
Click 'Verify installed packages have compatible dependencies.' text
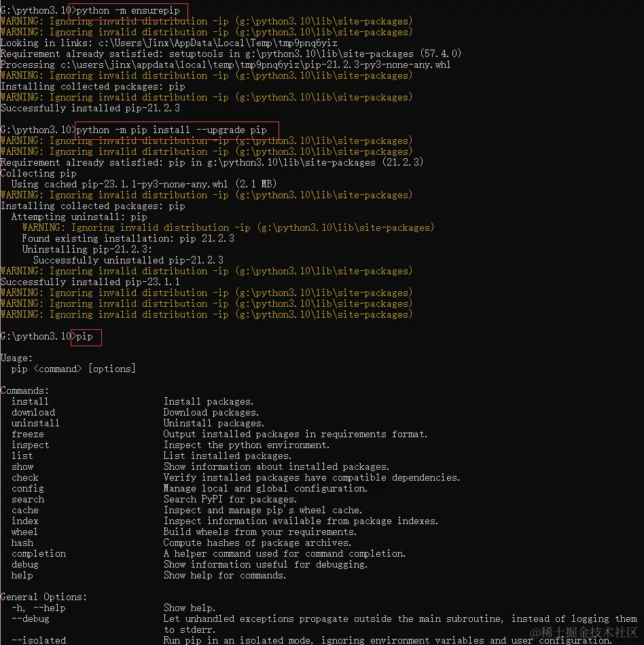pos(312,477)
